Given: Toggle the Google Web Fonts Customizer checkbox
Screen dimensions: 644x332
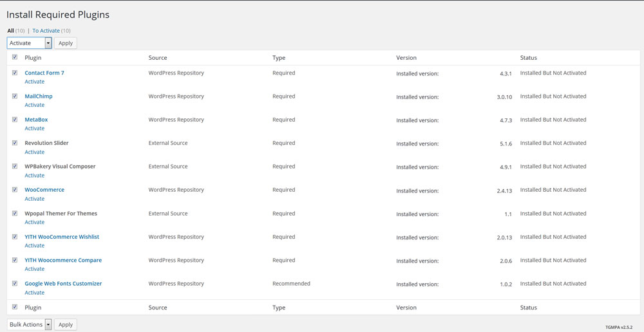Looking at the screenshot, I should coord(15,283).
